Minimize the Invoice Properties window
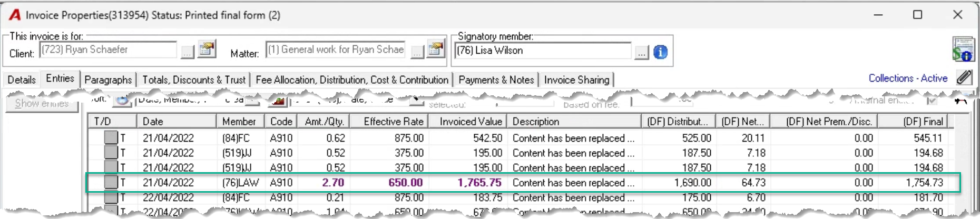The image size is (980, 219). pyautogui.click(x=878, y=15)
